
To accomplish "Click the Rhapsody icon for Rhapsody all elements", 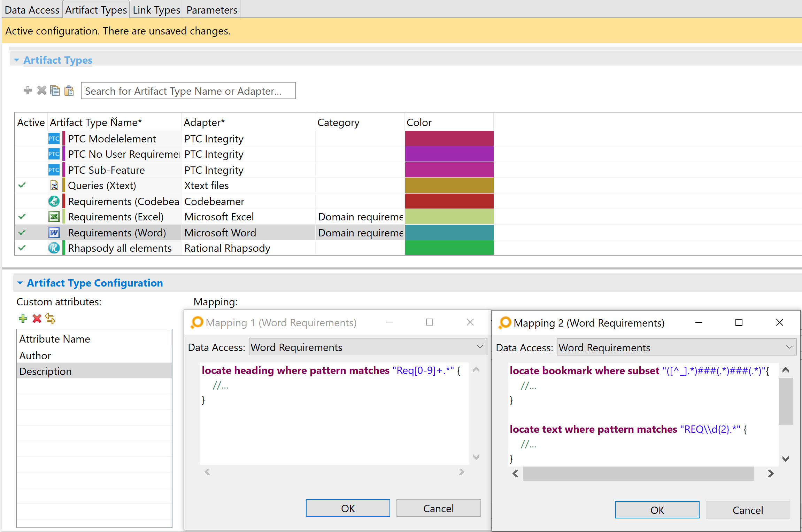I will pos(54,248).
